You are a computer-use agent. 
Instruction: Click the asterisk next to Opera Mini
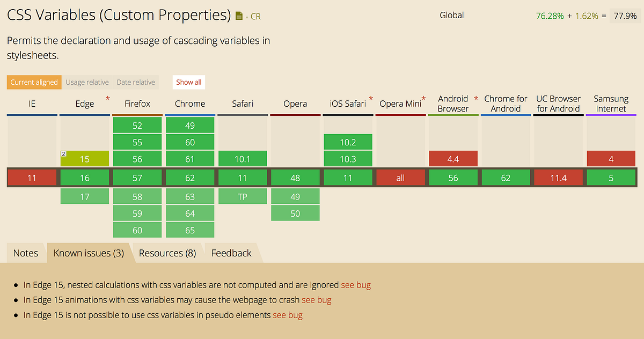(423, 99)
